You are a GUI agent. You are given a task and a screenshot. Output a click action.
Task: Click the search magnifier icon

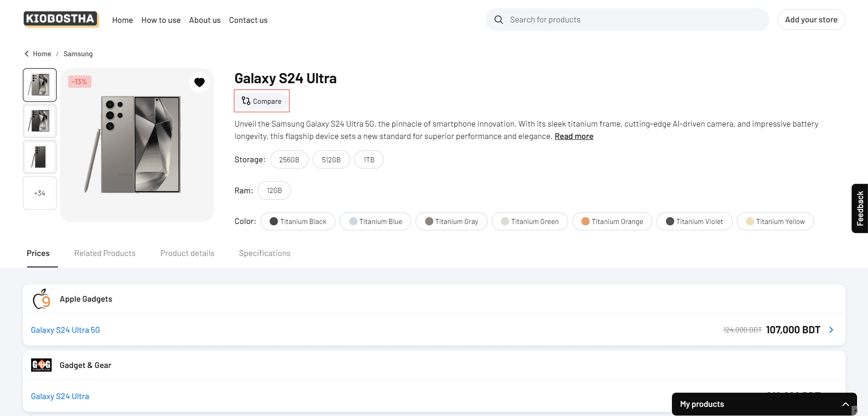499,20
